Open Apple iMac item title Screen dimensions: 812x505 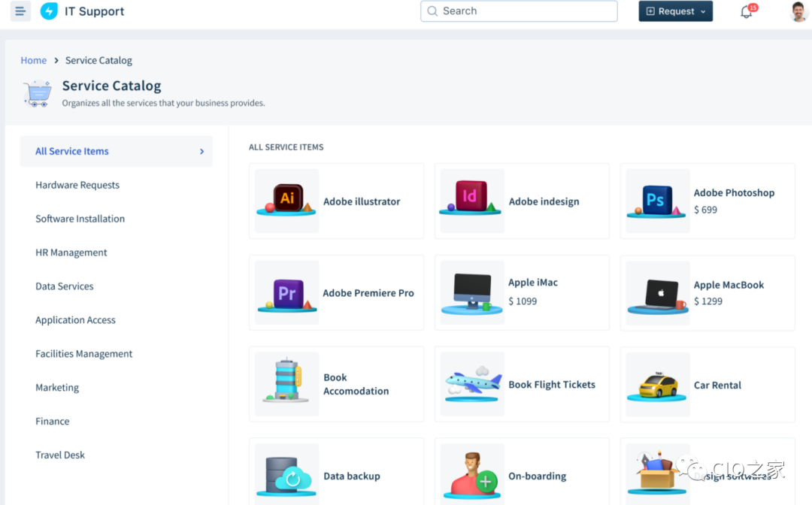[533, 283]
